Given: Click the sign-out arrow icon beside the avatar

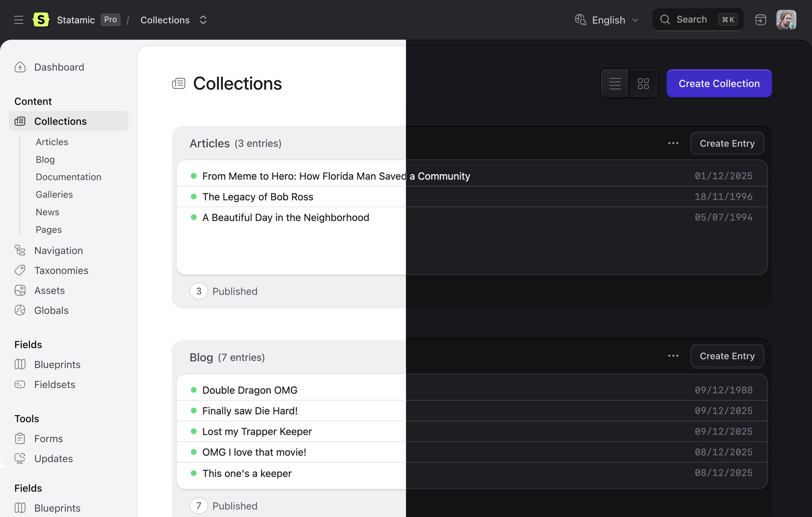Looking at the screenshot, I should coord(760,20).
